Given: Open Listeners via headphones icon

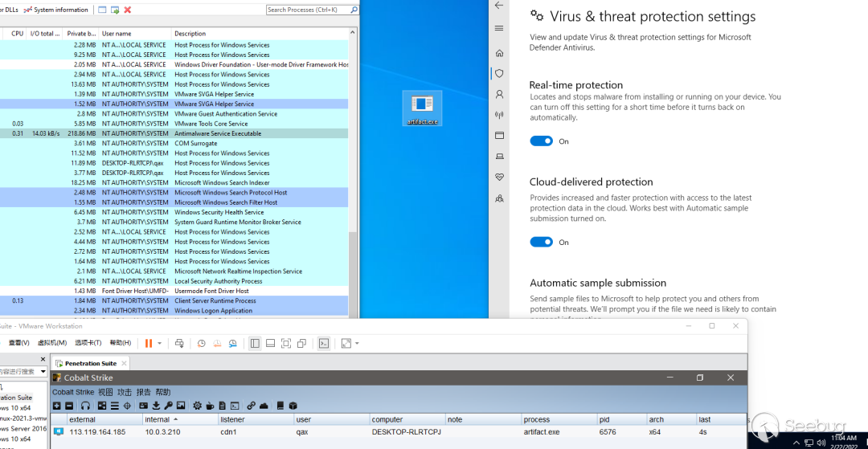Looking at the screenshot, I should click(x=85, y=406).
